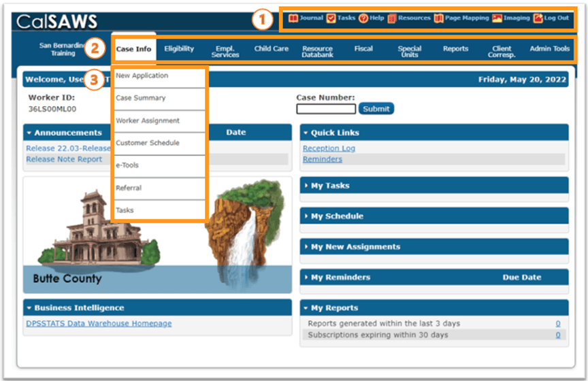
Task: Open the Journal icon in top bar
Action: 293,18
